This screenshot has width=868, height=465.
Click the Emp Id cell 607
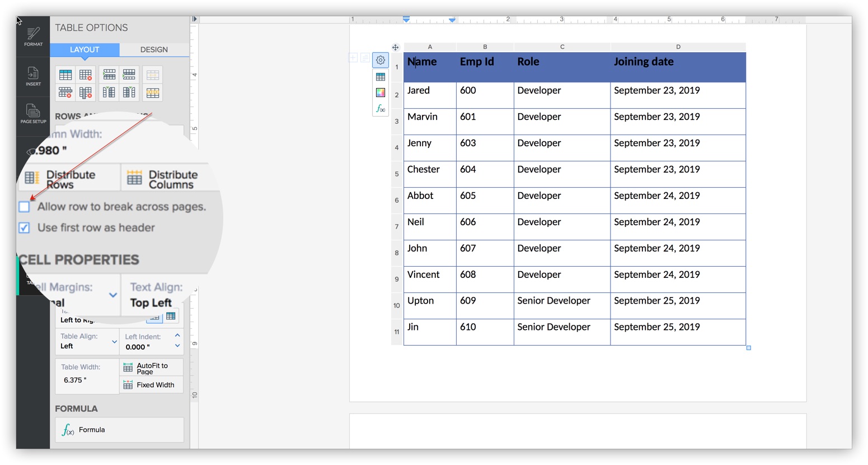485,253
